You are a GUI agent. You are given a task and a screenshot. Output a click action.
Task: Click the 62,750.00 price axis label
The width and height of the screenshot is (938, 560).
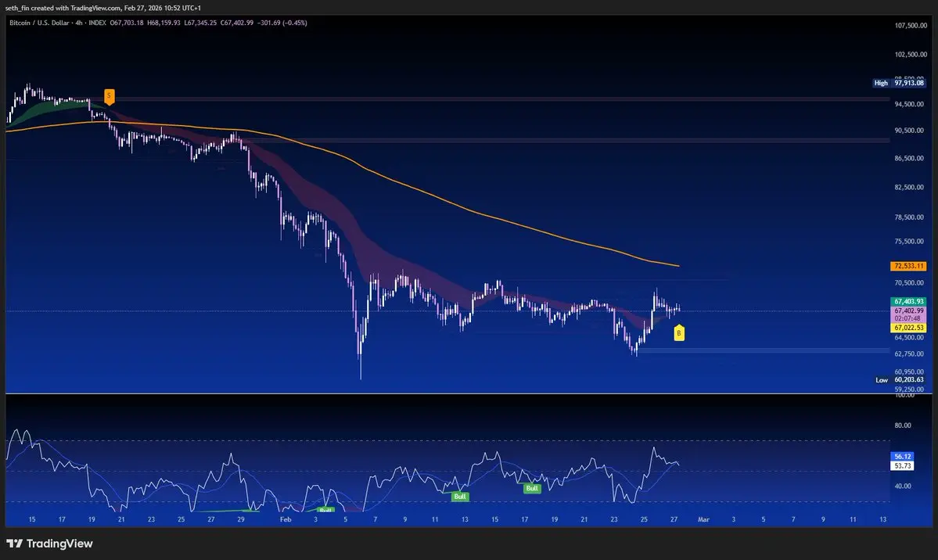909,354
